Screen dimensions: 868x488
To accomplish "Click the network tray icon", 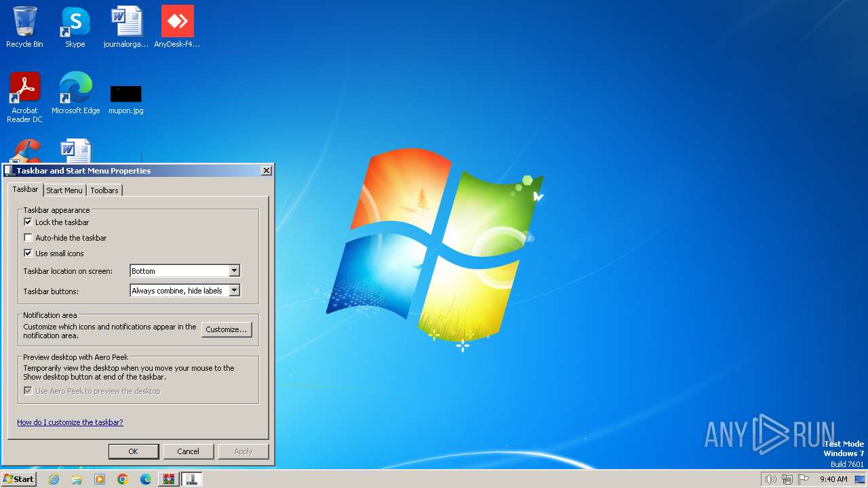I will click(787, 479).
